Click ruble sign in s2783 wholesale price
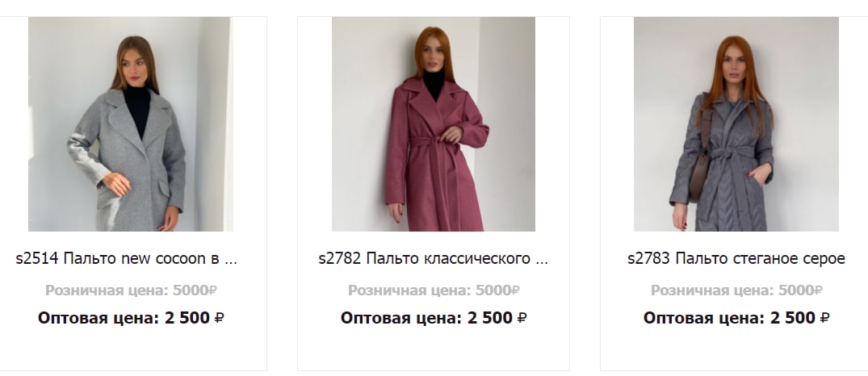Image resolution: width=868 pixels, height=376 pixels. point(825,318)
